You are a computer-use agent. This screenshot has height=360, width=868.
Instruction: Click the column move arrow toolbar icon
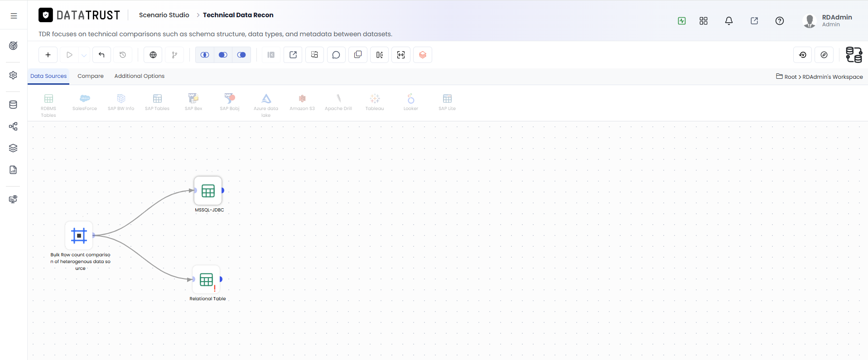click(380, 55)
